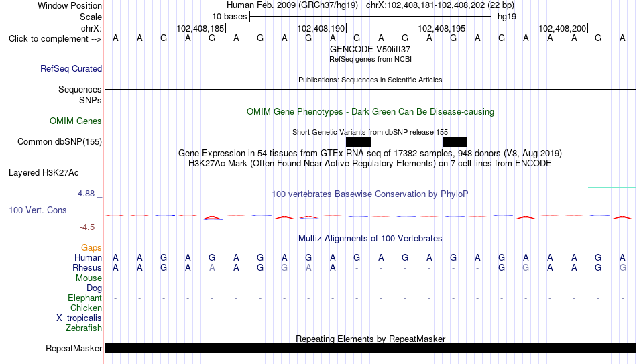Click the '10 bases' scale bar label
This screenshot has width=637, height=364.
point(229,17)
